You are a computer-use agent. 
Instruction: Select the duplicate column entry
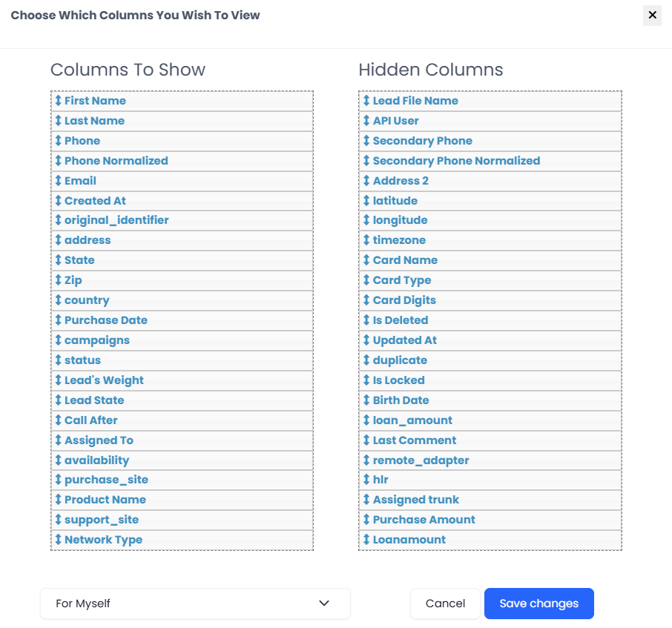[490, 360]
